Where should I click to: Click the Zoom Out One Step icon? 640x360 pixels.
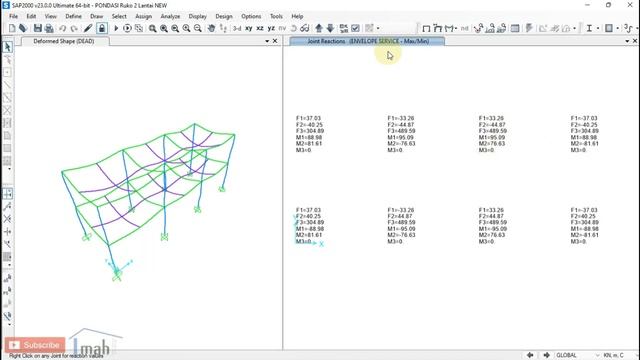click(x=198, y=28)
